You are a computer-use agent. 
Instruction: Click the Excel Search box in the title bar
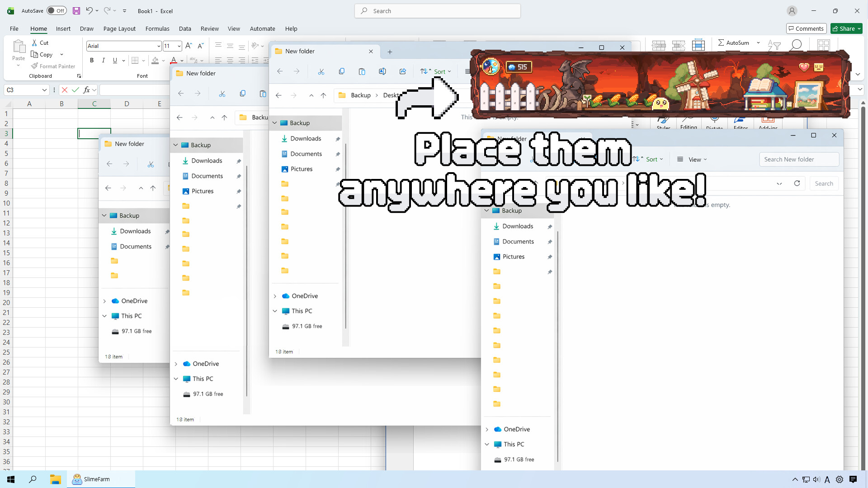click(x=438, y=11)
